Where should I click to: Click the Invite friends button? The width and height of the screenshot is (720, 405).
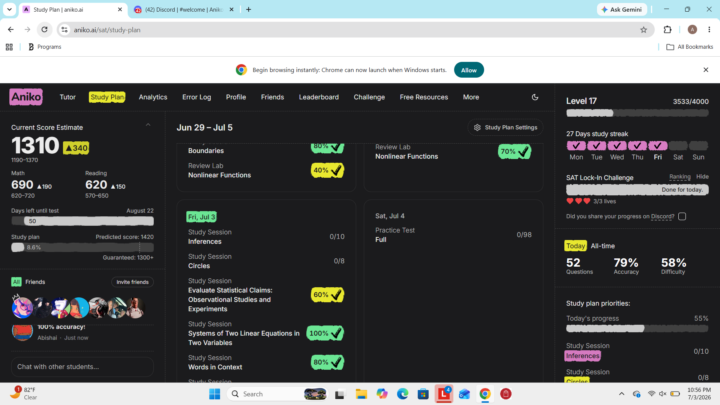(x=132, y=282)
